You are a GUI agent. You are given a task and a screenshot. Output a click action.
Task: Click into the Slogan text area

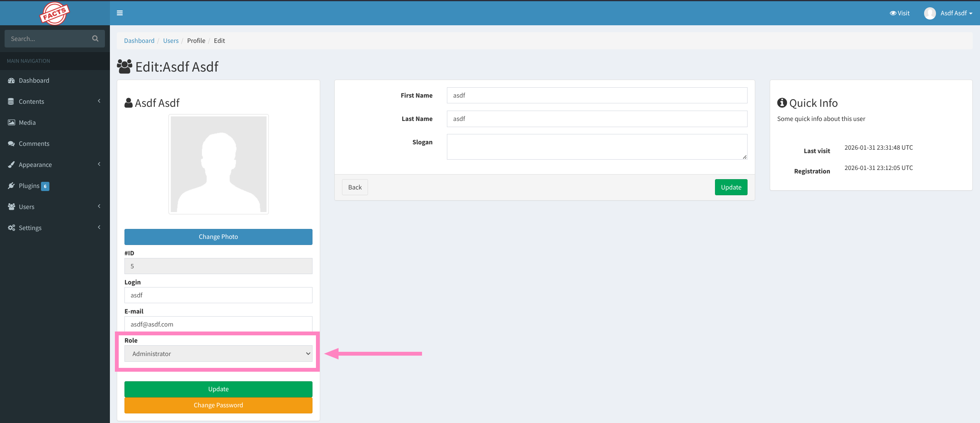(x=597, y=147)
